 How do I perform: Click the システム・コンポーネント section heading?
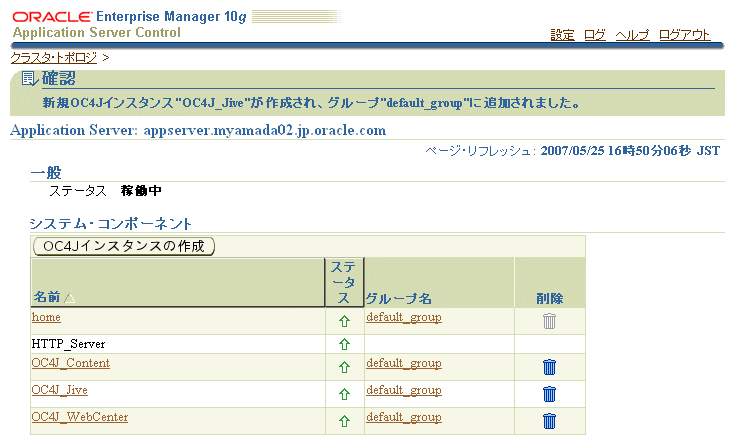pyautogui.click(x=111, y=224)
